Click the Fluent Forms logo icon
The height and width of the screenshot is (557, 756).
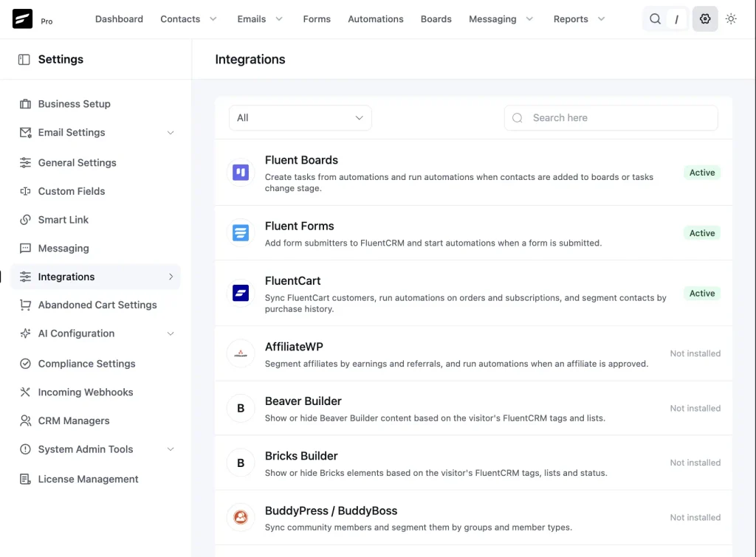pos(241,232)
